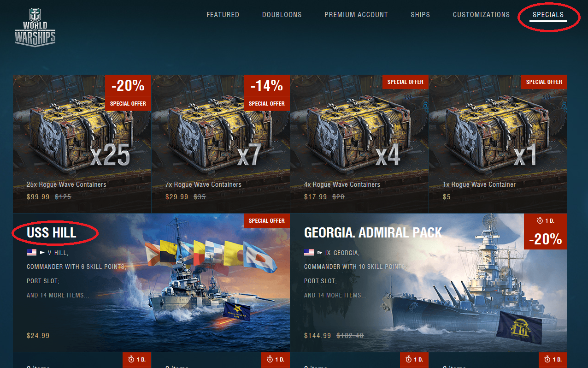The width and height of the screenshot is (588, 368).
Task: Click the destroyer class icon beside V Hill
Action: (42, 253)
